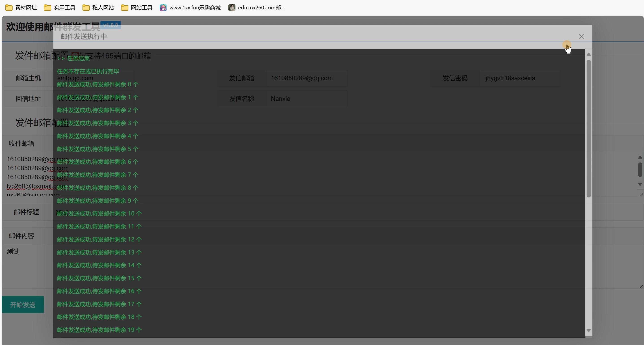Select log line 待发邮件剩余 15 个
644x345 pixels.
pos(99,278)
